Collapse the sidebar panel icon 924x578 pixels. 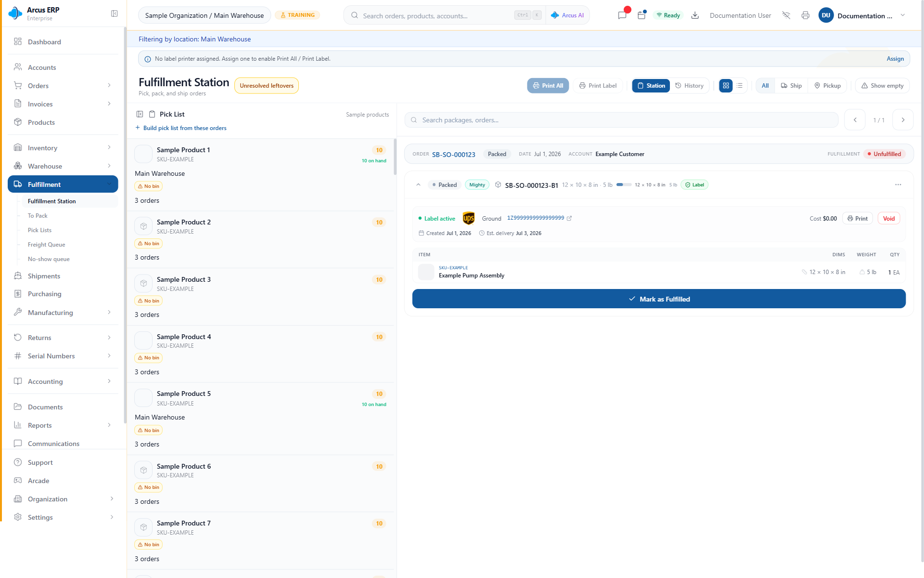(x=114, y=13)
